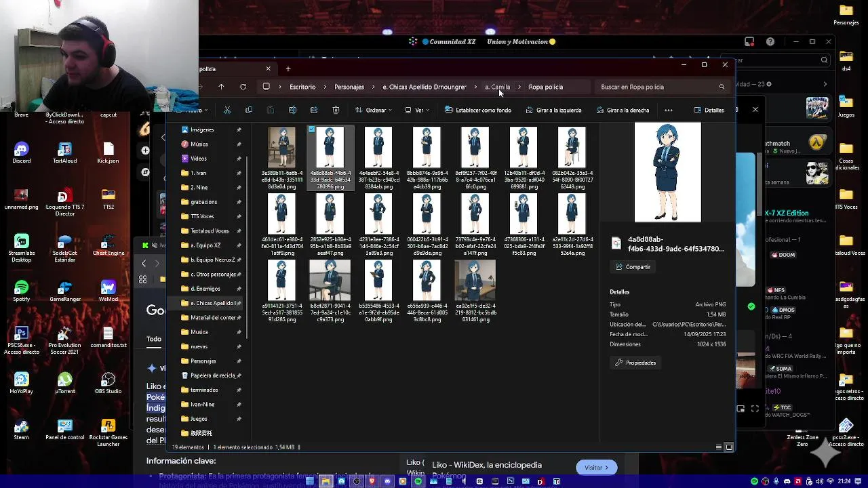
Task: Select file ea02e1f5-de32 png thumbnail
Action: [x=475, y=280]
